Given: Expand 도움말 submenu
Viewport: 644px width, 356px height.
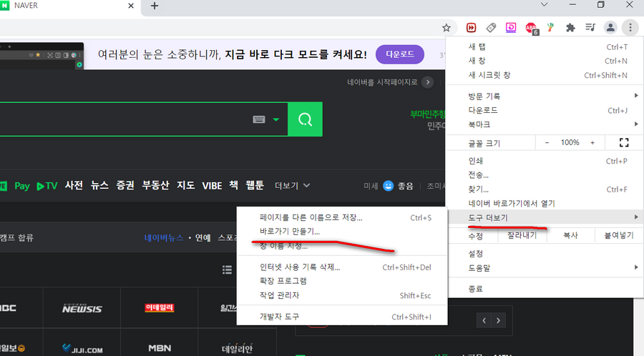Looking at the screenshot, I should click(x=545, y=268).
